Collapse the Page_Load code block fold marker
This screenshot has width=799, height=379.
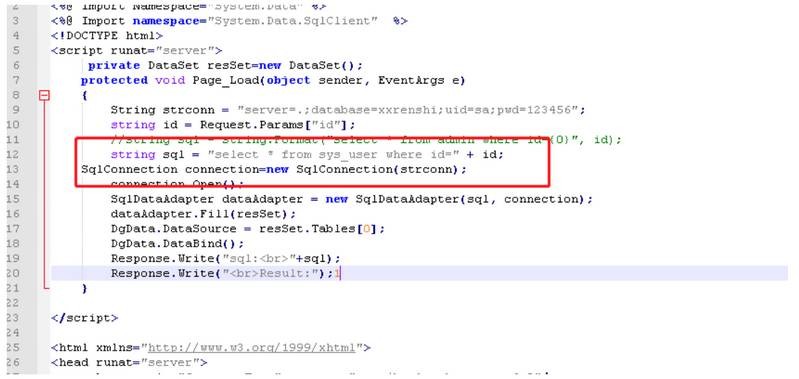[x=45, y=95]
